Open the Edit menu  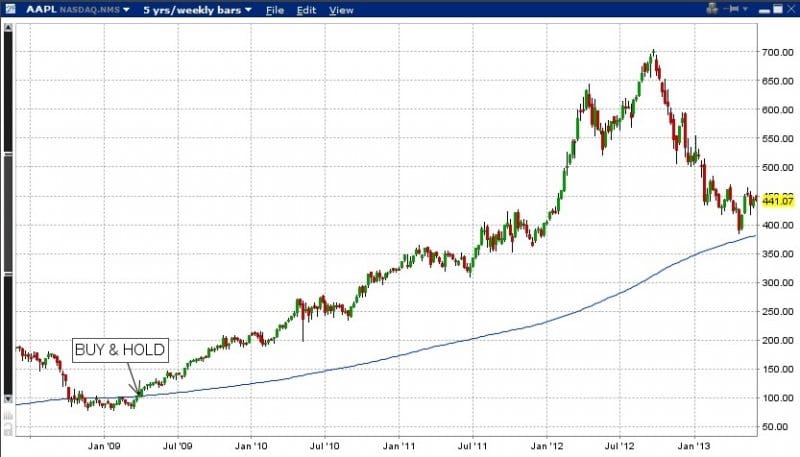pos(308,10)
